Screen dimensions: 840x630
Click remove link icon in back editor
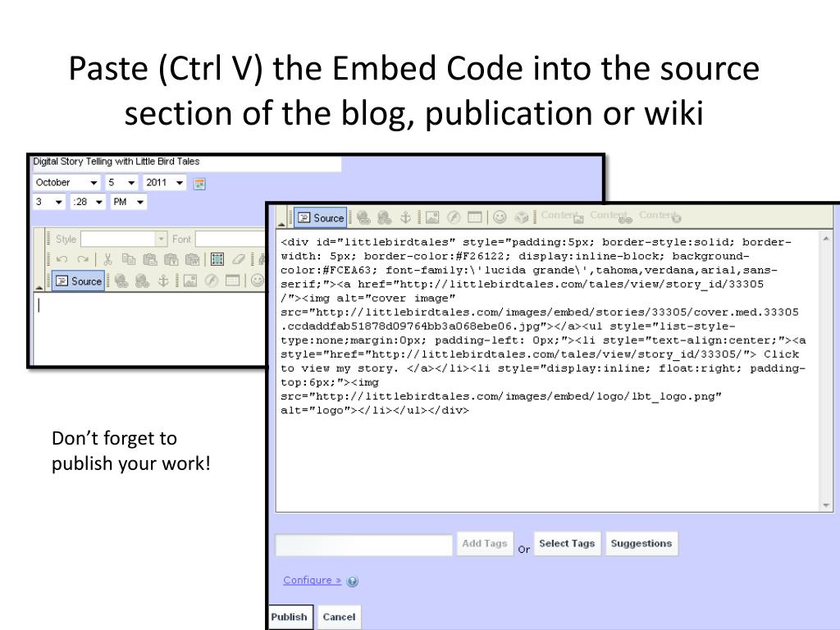142,281
